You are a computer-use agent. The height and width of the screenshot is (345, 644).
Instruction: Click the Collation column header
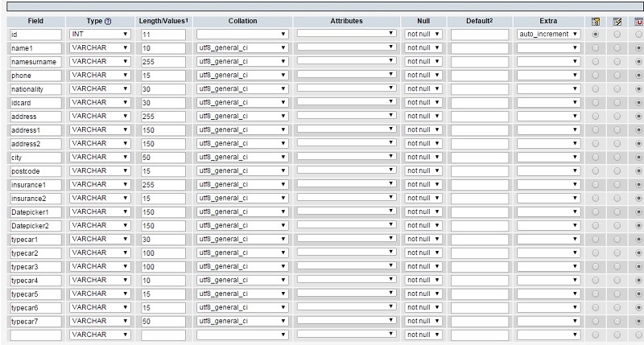(243, 21)
